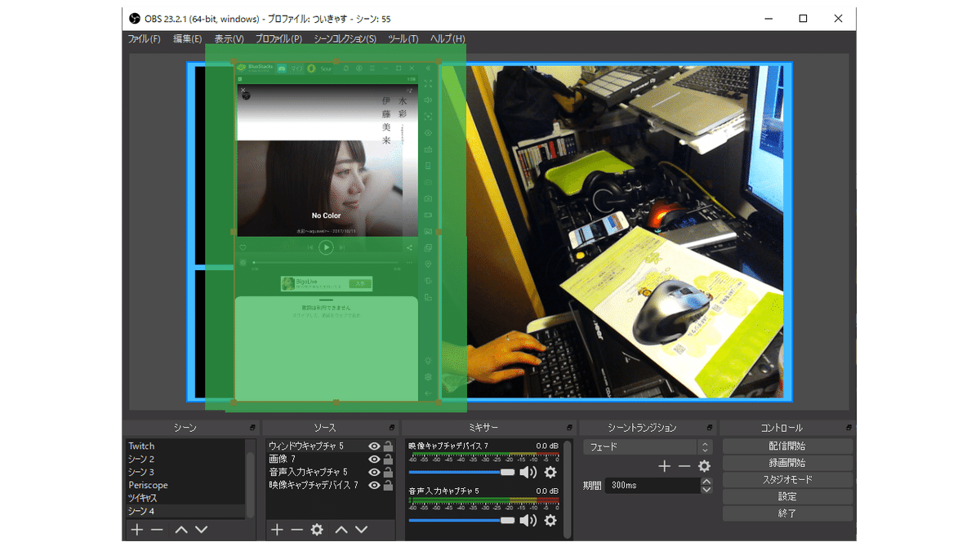Move selected scene up in Scenes panel
The height and width of the screenshot is (551, 980).
pyautogui.click(x=181, y=530)
